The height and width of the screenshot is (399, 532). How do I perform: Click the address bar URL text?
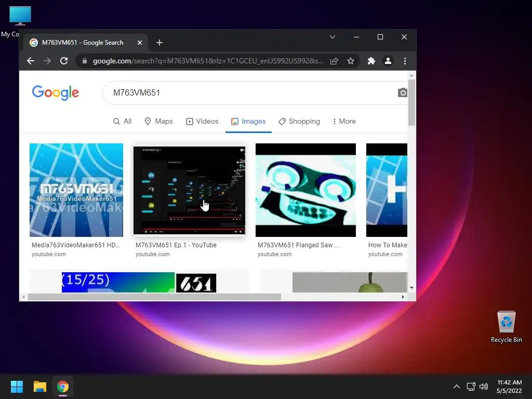click(x=208, y=61)
